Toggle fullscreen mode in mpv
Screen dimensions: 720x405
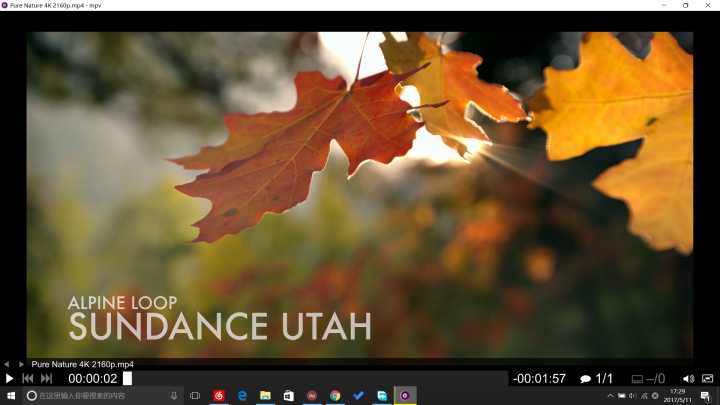coord(708,379)
